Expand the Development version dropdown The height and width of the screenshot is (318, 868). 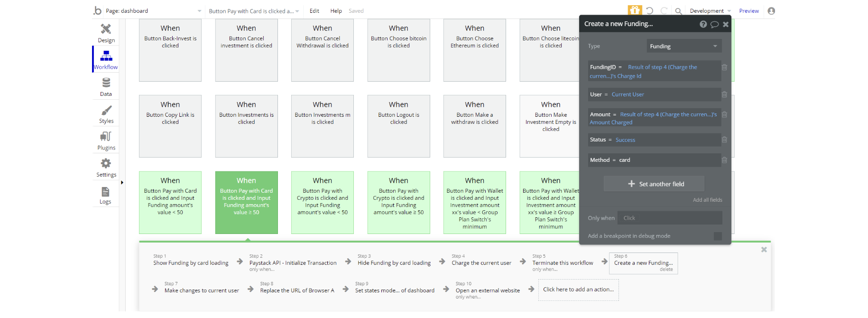(x=710, y=11)
